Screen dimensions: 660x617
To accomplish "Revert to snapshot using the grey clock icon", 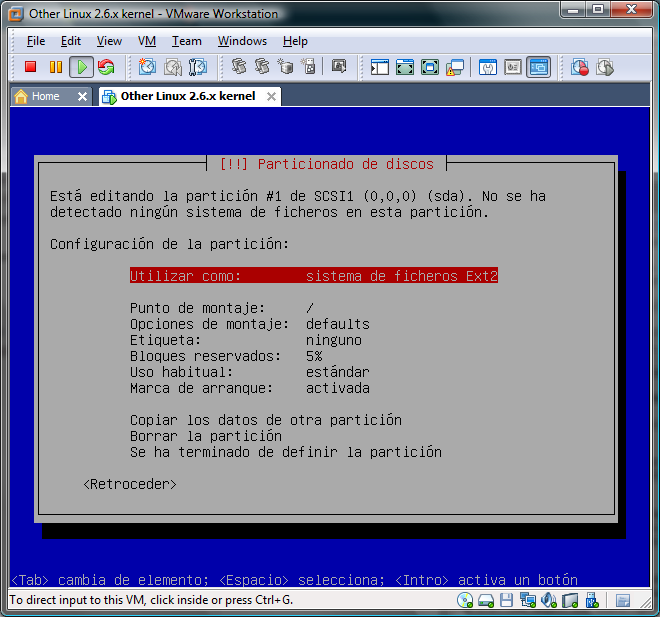I will click(173, 67).
